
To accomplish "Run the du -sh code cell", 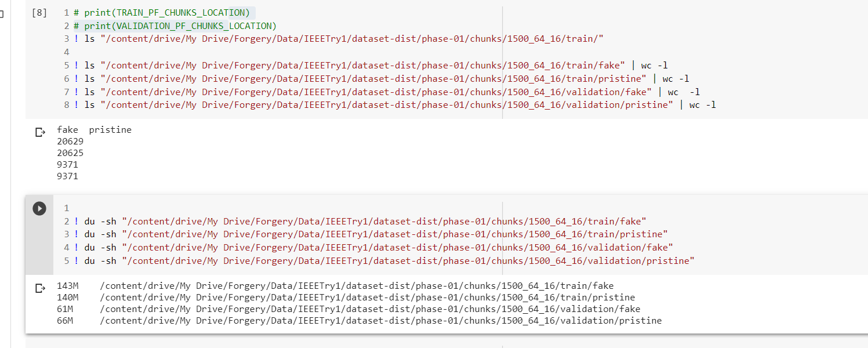I will (x=39, y=208).
